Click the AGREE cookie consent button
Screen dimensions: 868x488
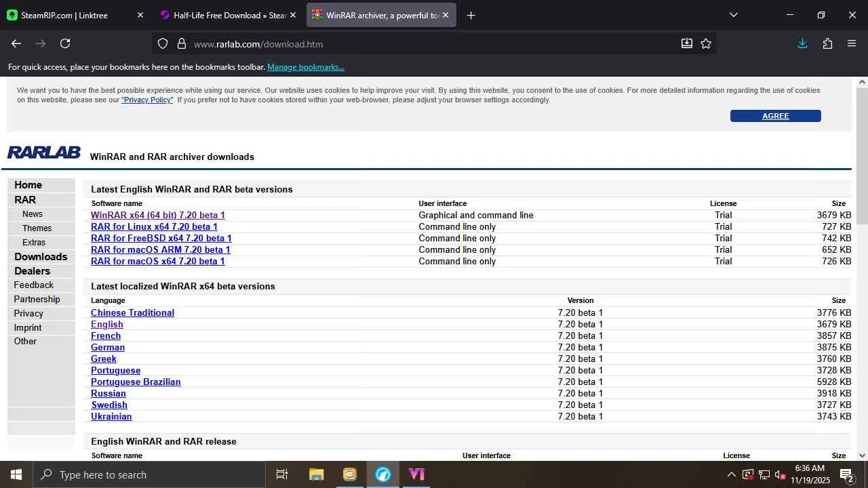click(775, 116)
